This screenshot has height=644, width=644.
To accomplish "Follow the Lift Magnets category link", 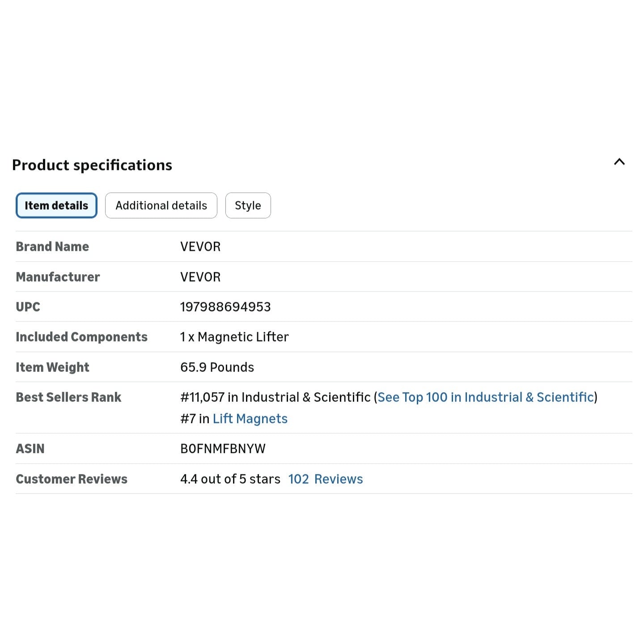I will 250,419.
